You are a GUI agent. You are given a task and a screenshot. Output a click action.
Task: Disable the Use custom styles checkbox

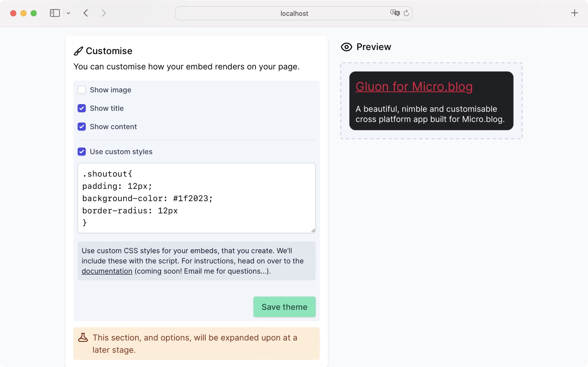point(82,152)
